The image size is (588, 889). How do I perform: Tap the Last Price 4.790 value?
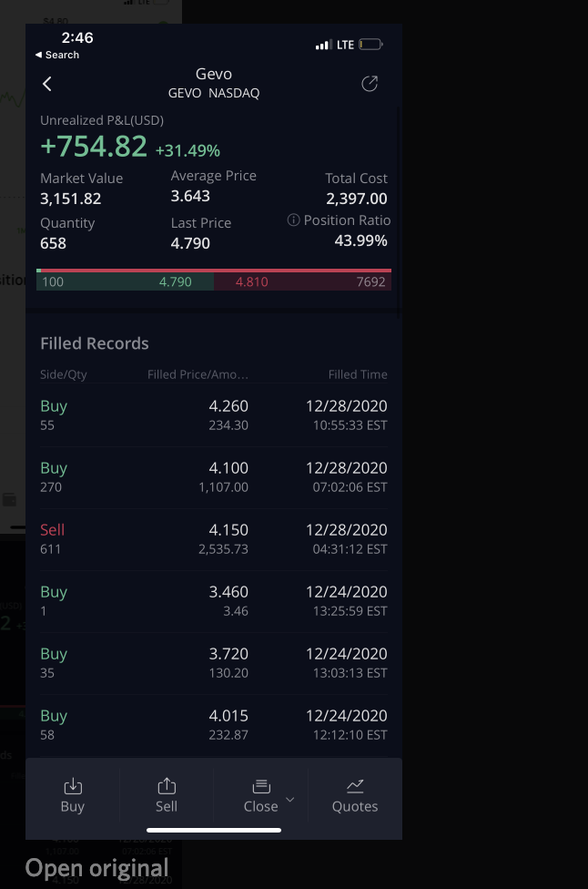click(x=190, y=243)
